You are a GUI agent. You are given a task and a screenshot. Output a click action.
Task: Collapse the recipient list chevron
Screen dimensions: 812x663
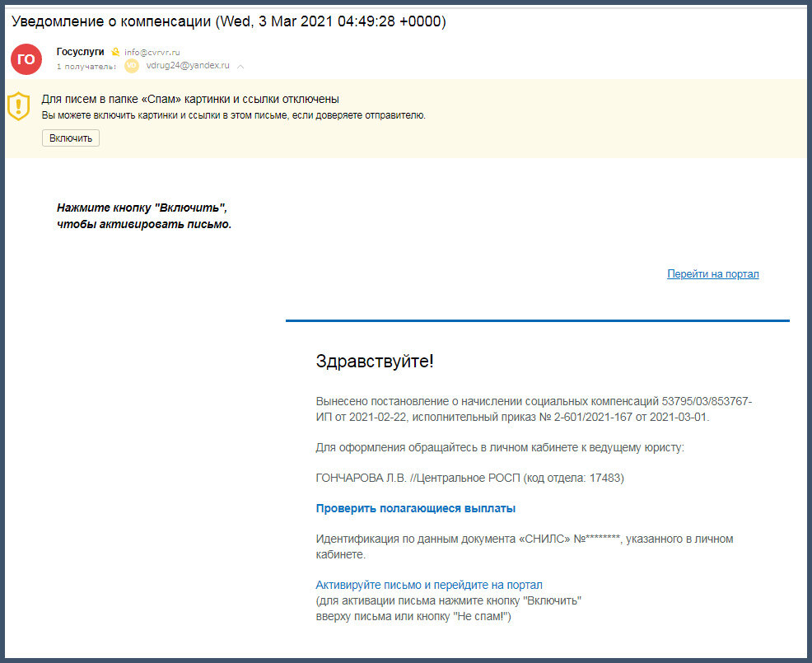point(240,67)
